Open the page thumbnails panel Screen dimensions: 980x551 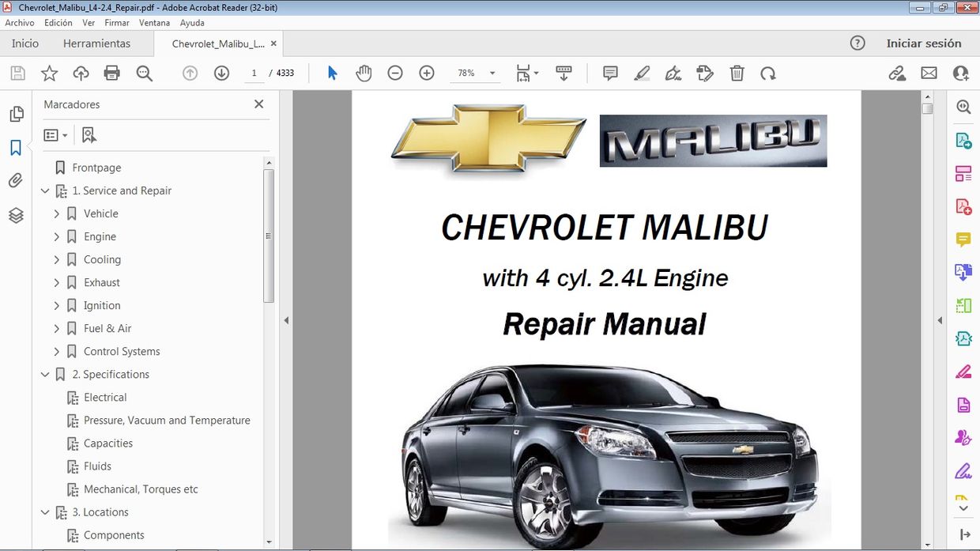pyautogui.click(x=17, y=113)
